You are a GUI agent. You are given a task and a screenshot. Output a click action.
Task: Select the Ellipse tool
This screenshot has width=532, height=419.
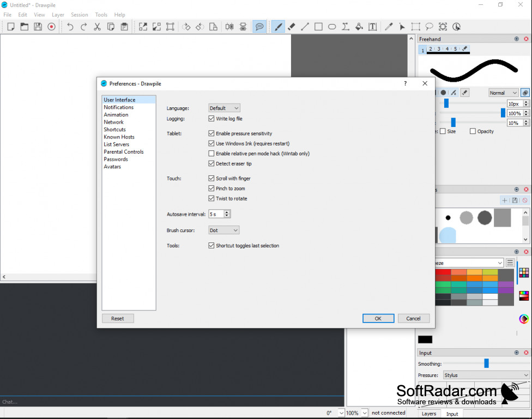coord(332,27)
